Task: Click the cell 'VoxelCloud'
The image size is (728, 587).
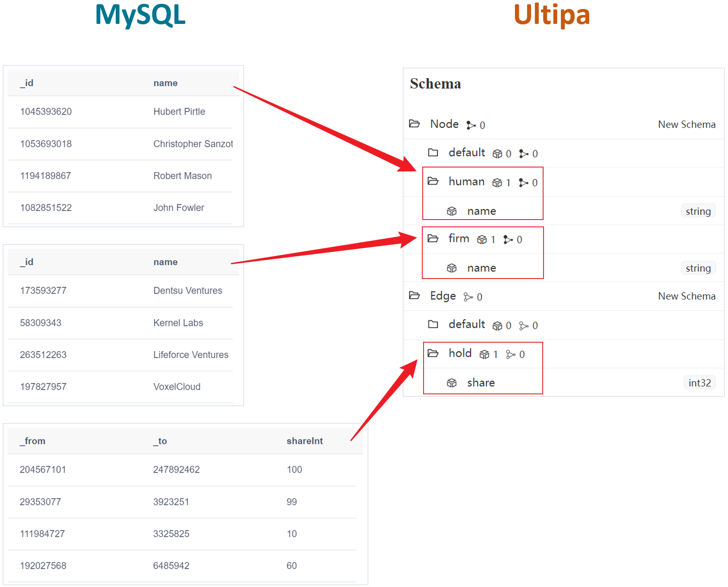Action: 177,387
